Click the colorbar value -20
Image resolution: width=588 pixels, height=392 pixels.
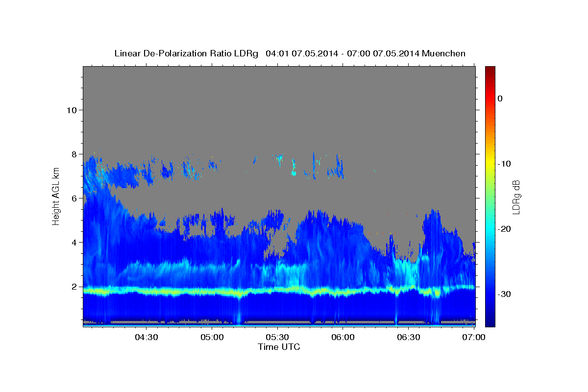tap(504, 229)
